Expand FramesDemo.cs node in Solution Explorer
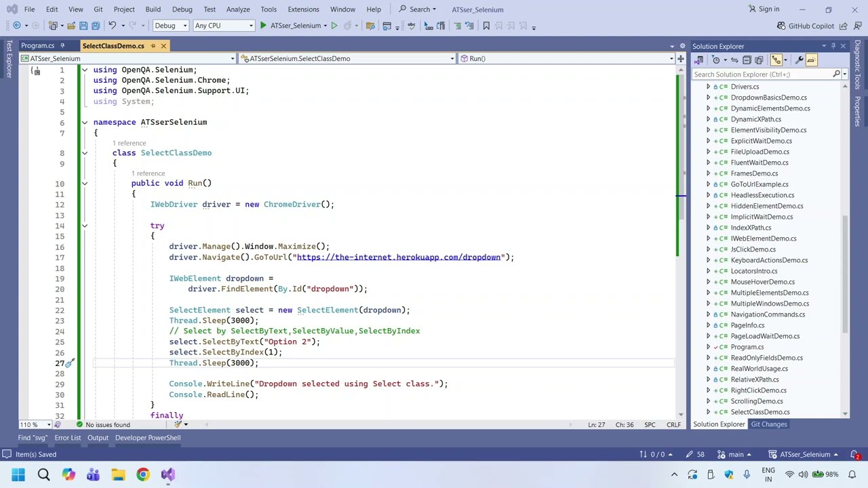 click(709, 174)
